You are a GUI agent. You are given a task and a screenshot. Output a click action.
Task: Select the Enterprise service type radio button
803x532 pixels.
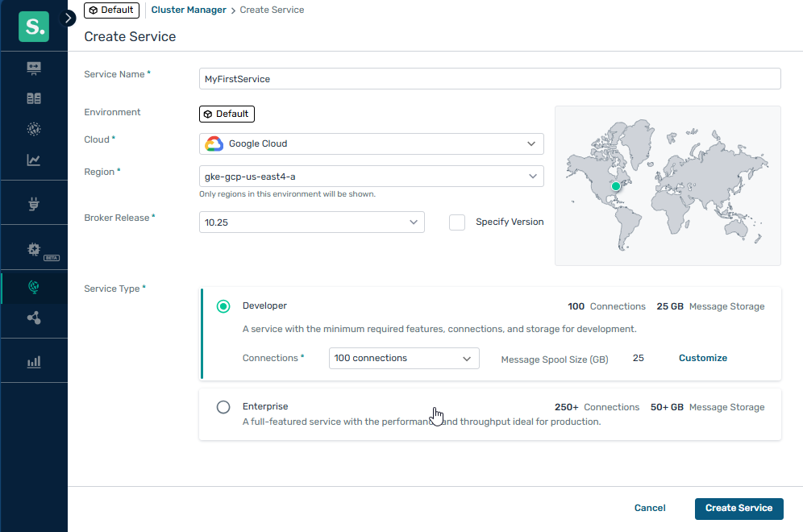click(223, 407)
